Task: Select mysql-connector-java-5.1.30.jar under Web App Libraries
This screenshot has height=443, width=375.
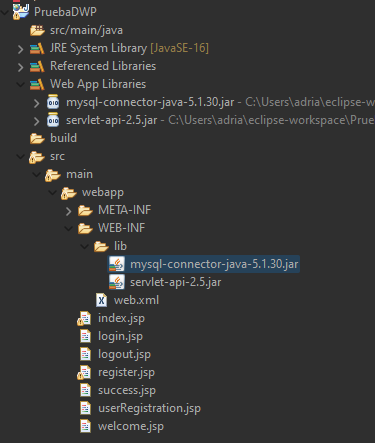Action: click(150, 102)
